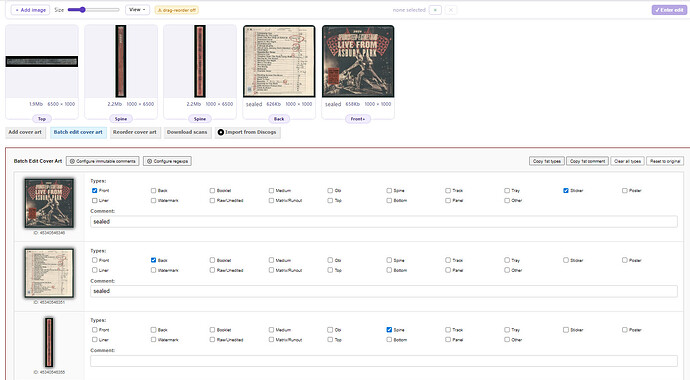Click the Back type badge under the gallery

pos(279,119)
